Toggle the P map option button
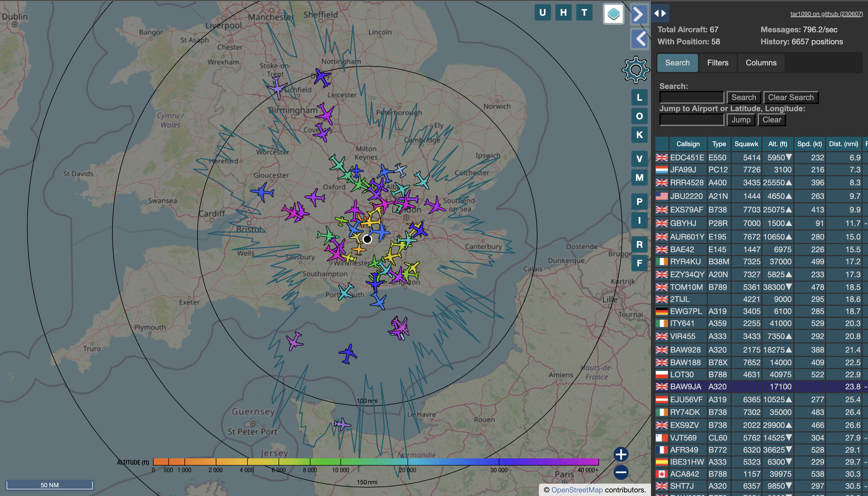The height and width of the screenshot is (496, 868). pyautogui.click(x=639, y=202)
